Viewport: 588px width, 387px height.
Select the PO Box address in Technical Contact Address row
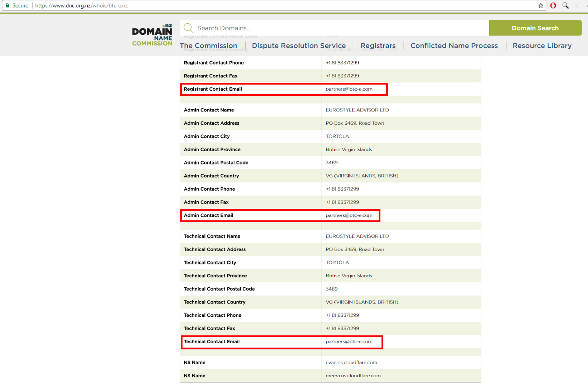click(355, 250)
